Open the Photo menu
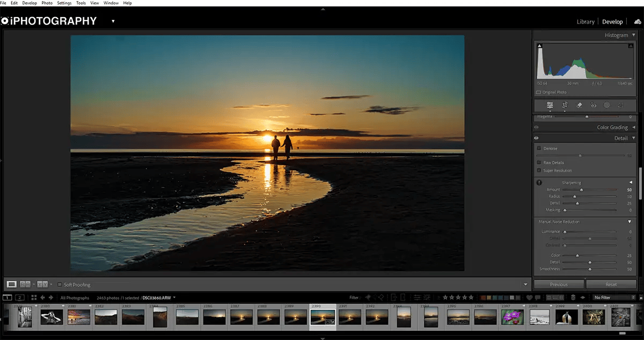 (47, 3)
